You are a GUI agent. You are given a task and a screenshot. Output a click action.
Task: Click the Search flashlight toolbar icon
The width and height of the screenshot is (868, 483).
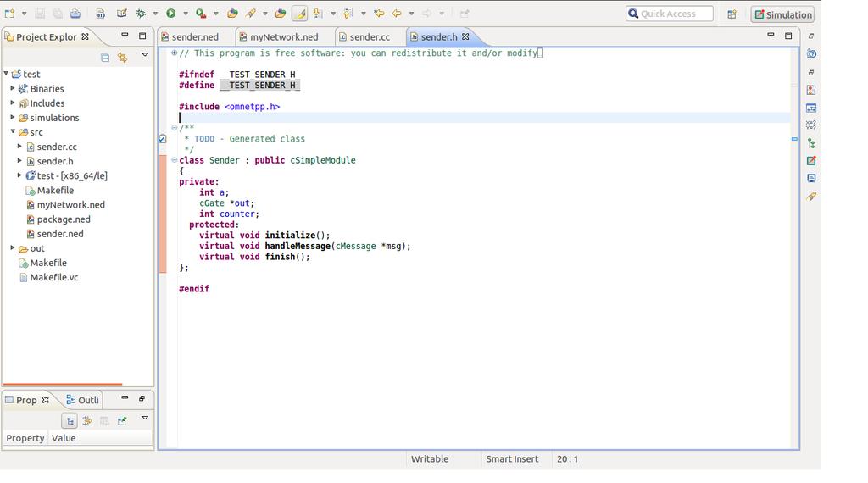pos(251,14)
